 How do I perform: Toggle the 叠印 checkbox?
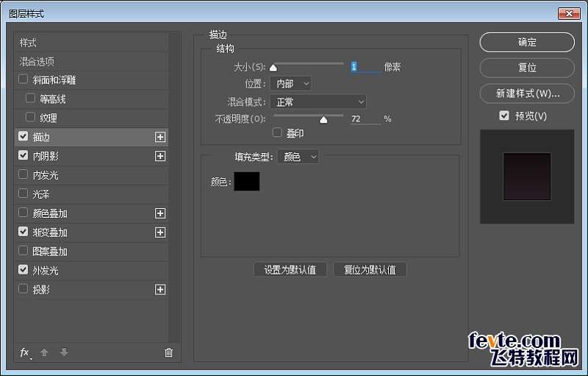click(x=277, y=132)
